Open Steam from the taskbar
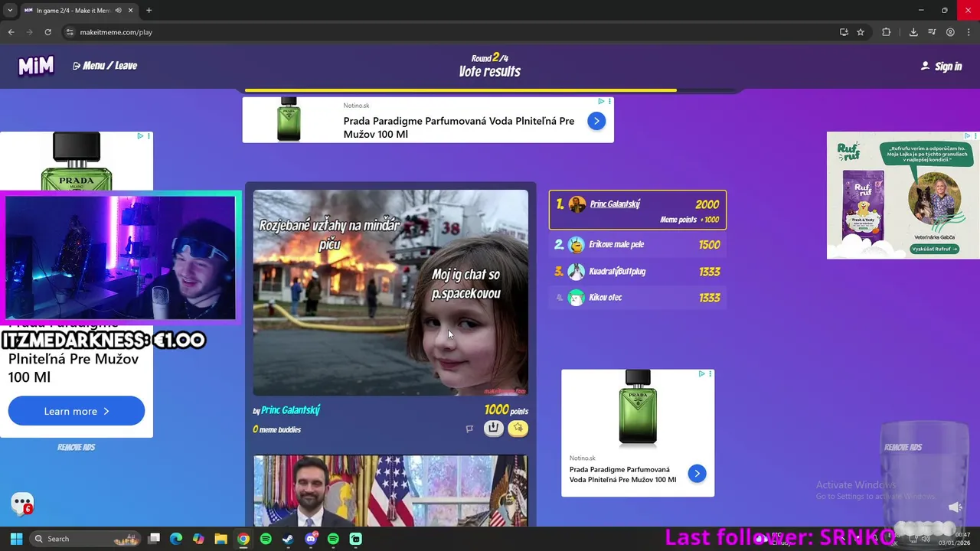This screenshot has width=980, height=551. 288,539
